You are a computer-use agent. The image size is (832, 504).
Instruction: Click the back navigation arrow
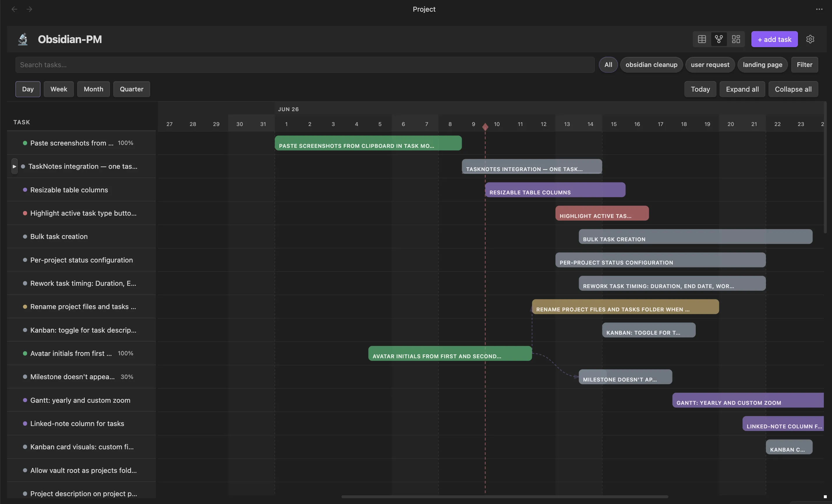[14, 9]
